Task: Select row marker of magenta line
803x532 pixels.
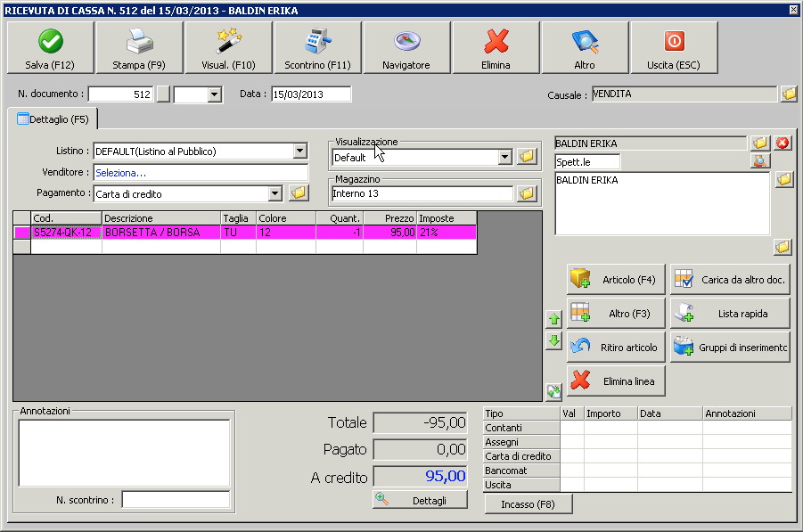Action: pos(22,233)
